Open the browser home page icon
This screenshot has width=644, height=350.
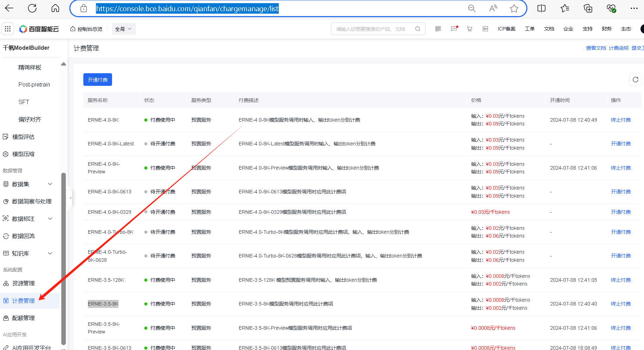tap(55, 8)
